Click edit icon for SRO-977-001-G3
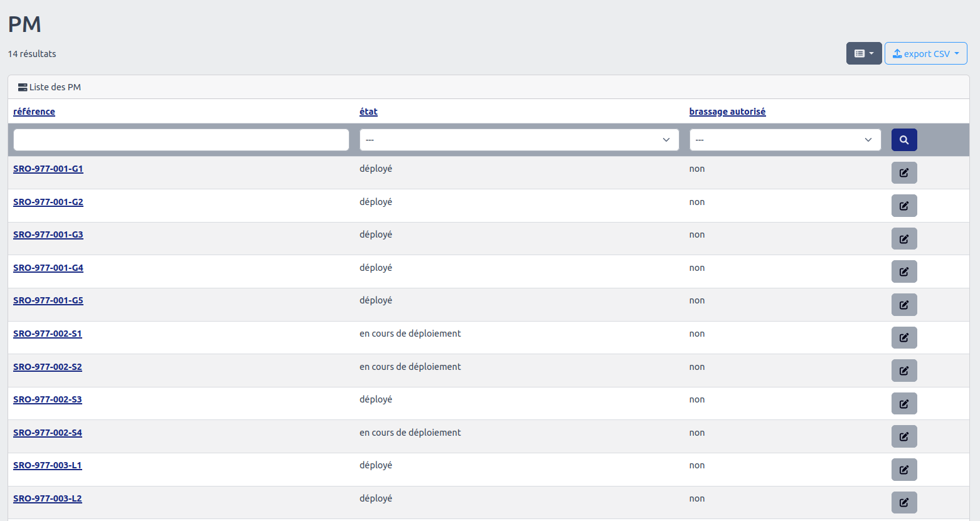 (903, 239)
